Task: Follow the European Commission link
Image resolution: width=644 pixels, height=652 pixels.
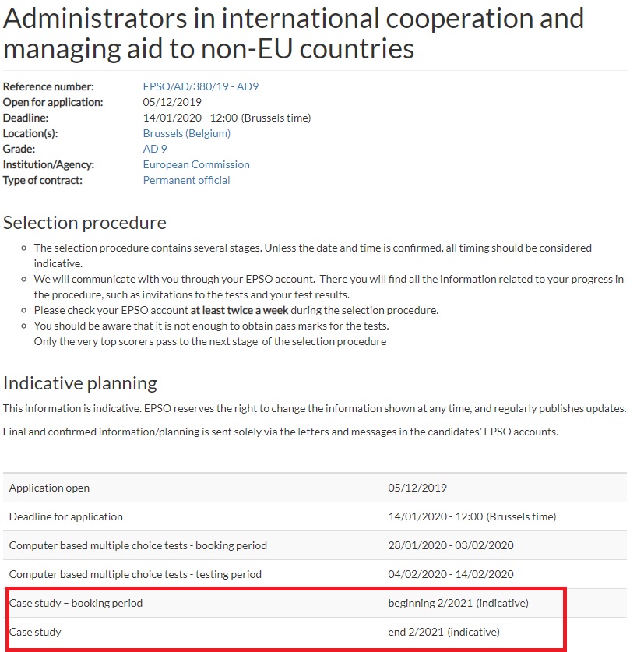Action: pyautogui.click(x=196, y=164)
